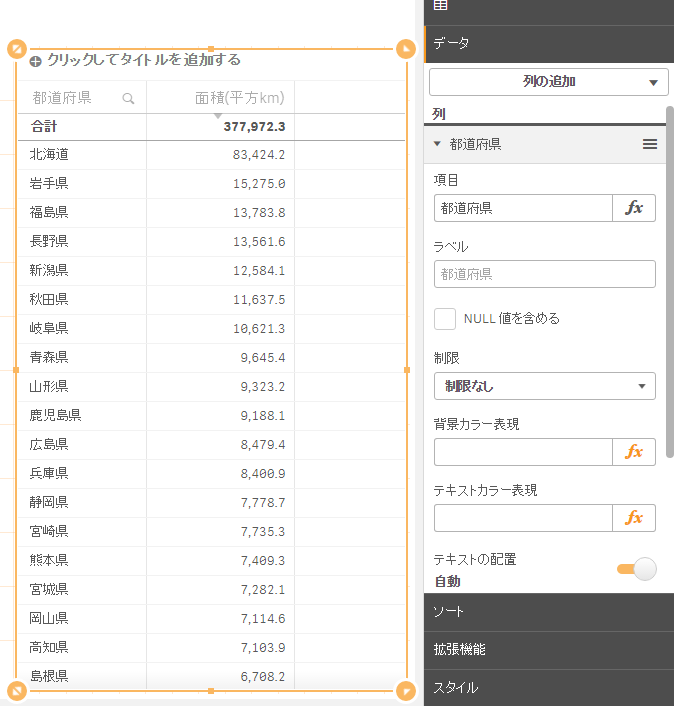Screen dimensions: 674x706
Task: Click the 項目 input containing 都道府県
Action: pos(523,208)
